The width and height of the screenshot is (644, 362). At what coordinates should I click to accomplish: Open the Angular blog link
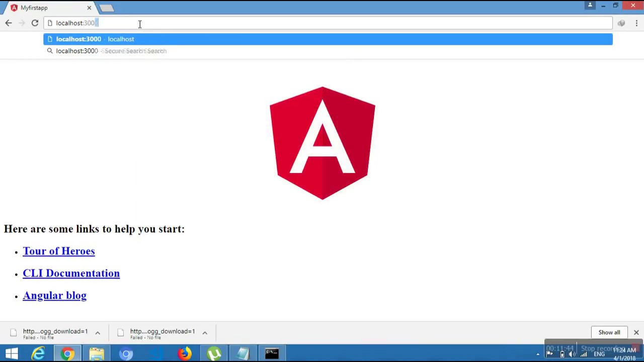click(x=54, y=295)
